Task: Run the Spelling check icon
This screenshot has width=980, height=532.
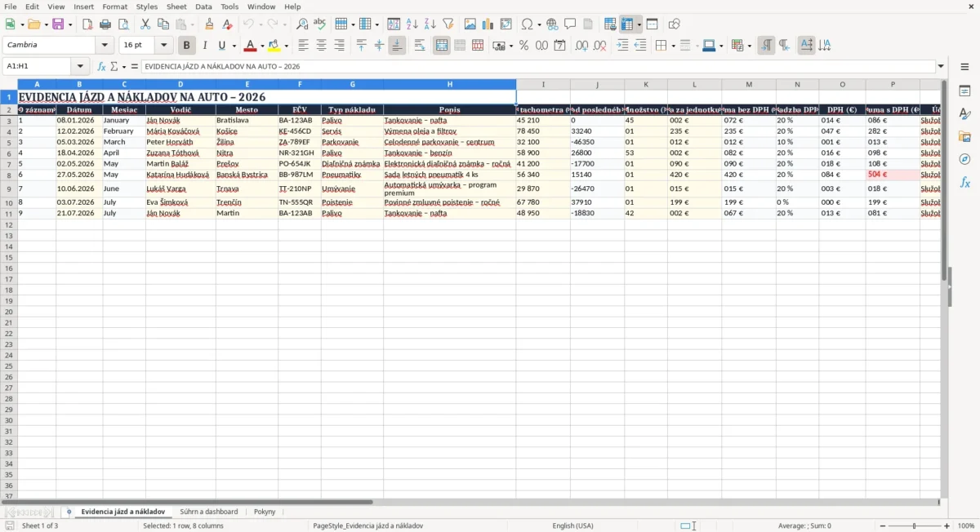Action: [320, 24]
